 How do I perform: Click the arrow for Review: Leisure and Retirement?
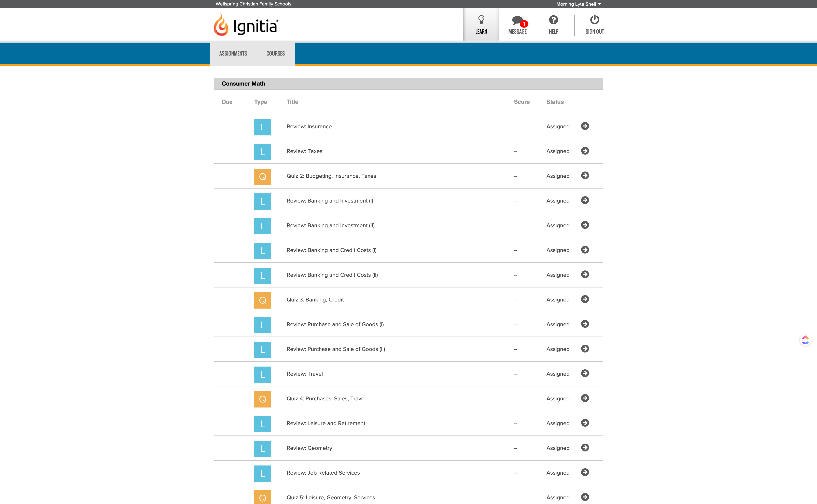pos(585,423)
